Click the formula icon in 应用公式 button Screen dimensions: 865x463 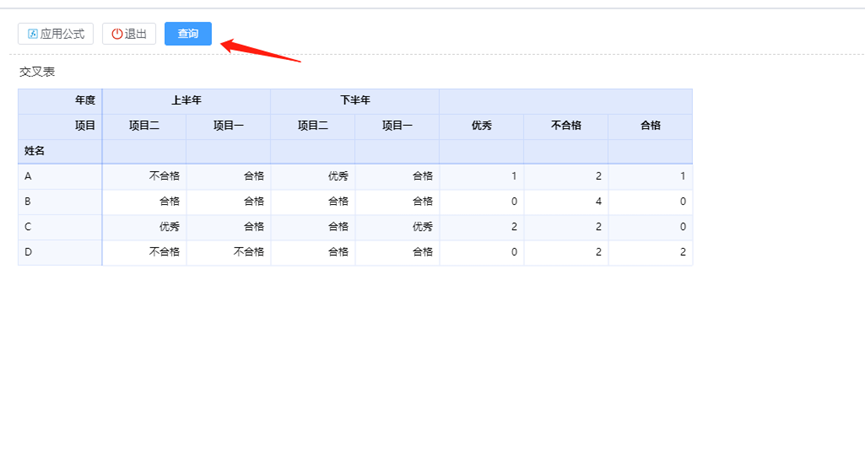[32, 34]
